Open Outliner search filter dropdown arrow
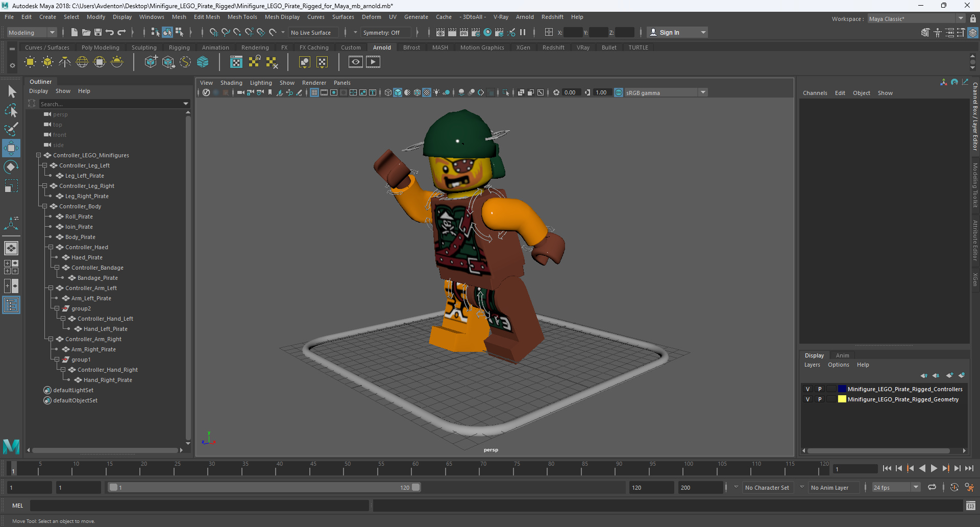Image resolution: width=980 pixels, height=527 pixels. [186, 104]
